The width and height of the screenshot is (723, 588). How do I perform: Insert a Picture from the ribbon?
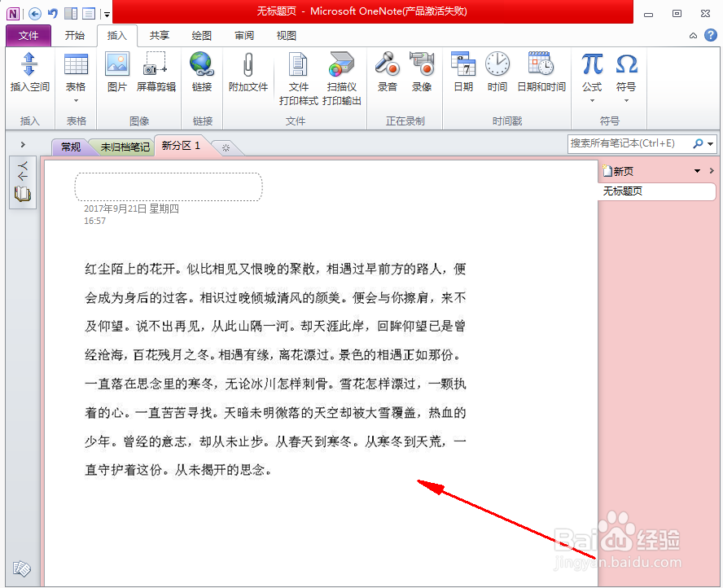point(117,64)
